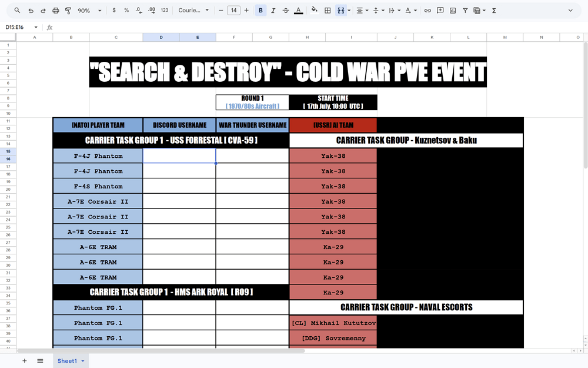This screenshot has width=588, height=368.
Task: Open the Courier font family dropdown
Action: [193, 11]
